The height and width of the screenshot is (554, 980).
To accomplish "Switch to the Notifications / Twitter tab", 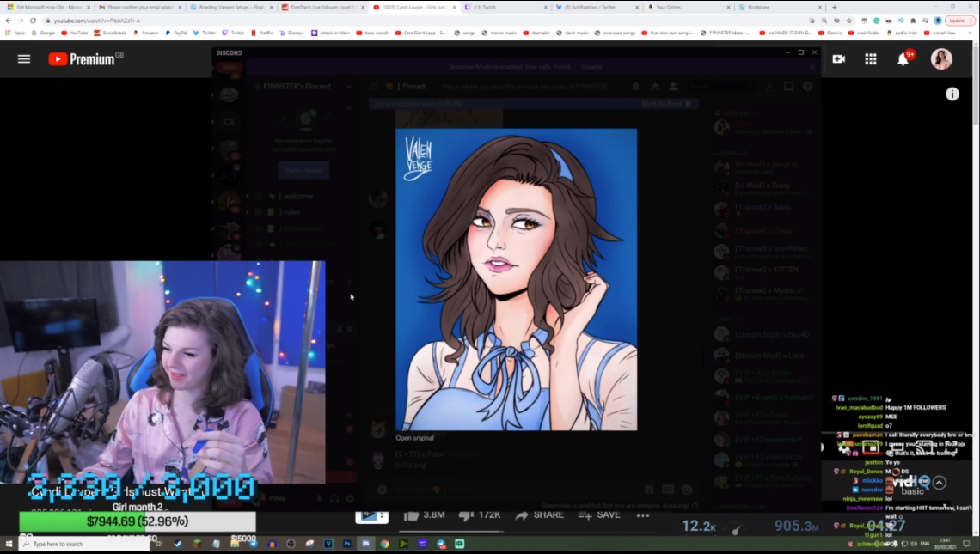I will click(x=597, y=8).
